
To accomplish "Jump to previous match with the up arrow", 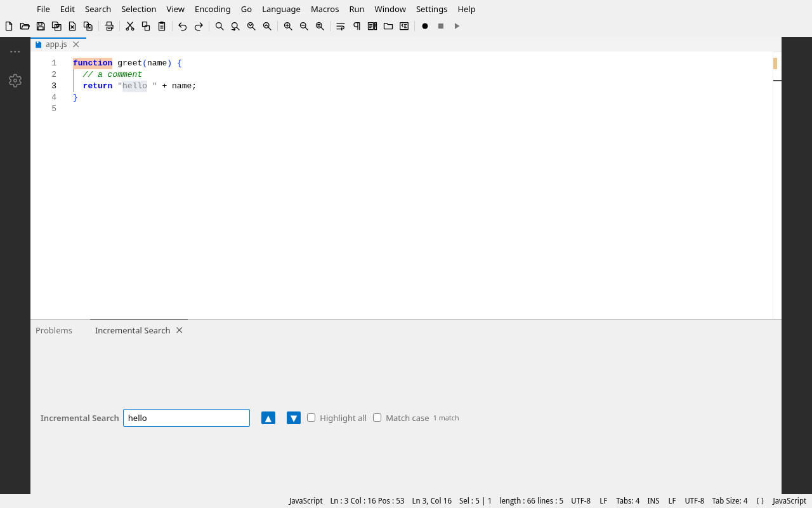I will click(268, 418).
